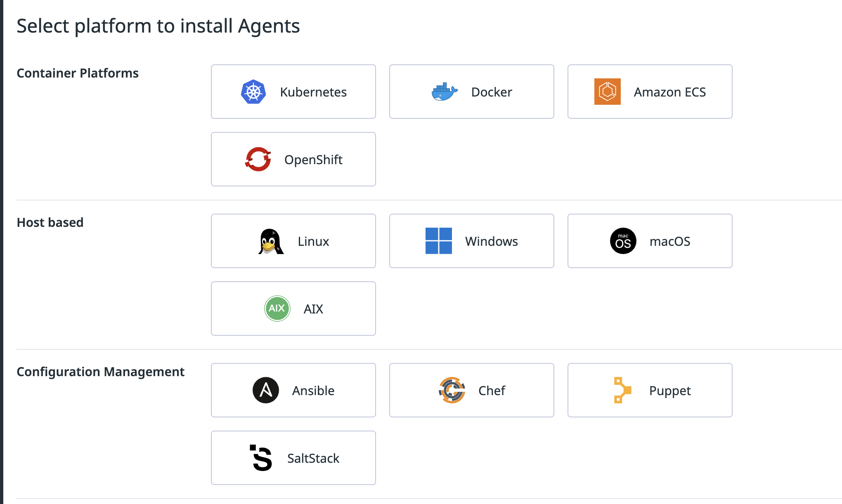Image resolution: width=842 pixels, height=504 pixels.
Task: Select the Puppet icon
Action: click(622, 390)
